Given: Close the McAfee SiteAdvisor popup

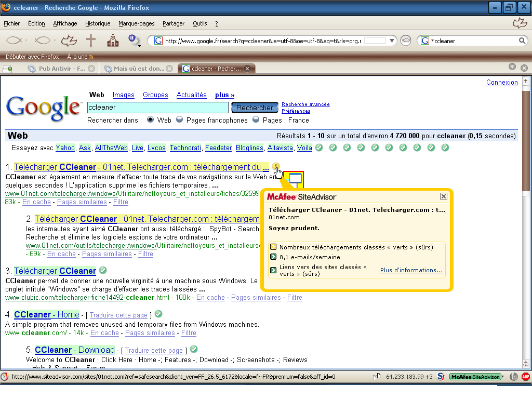Looking at the screenshot, I should [443, 196].
